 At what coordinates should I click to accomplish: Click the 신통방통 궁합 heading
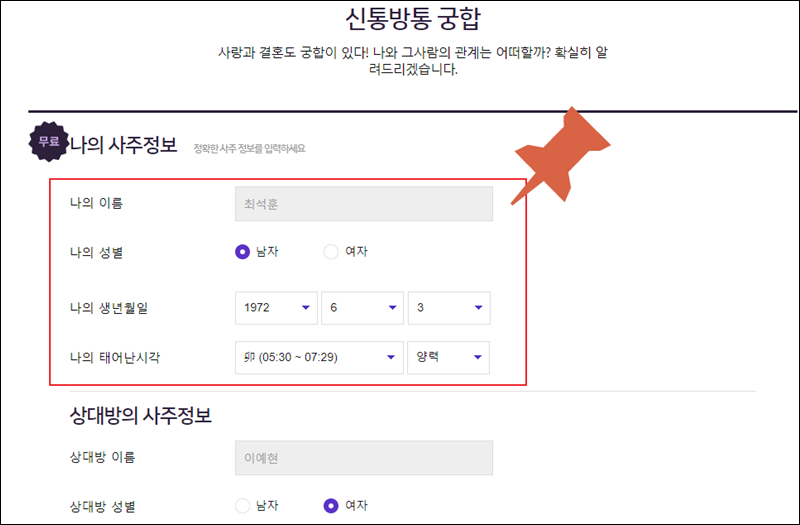(x=413, y=19)
